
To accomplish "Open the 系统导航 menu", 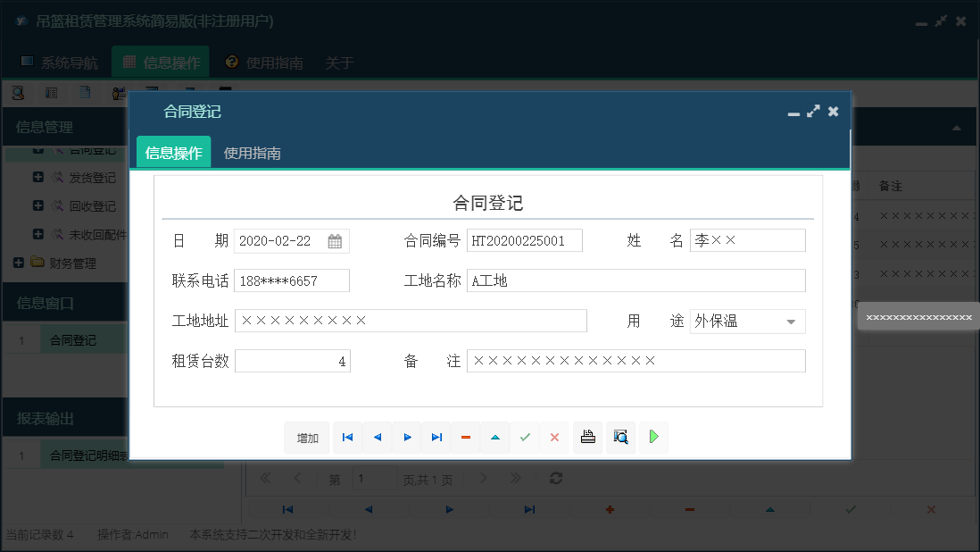I will (64, 62).
